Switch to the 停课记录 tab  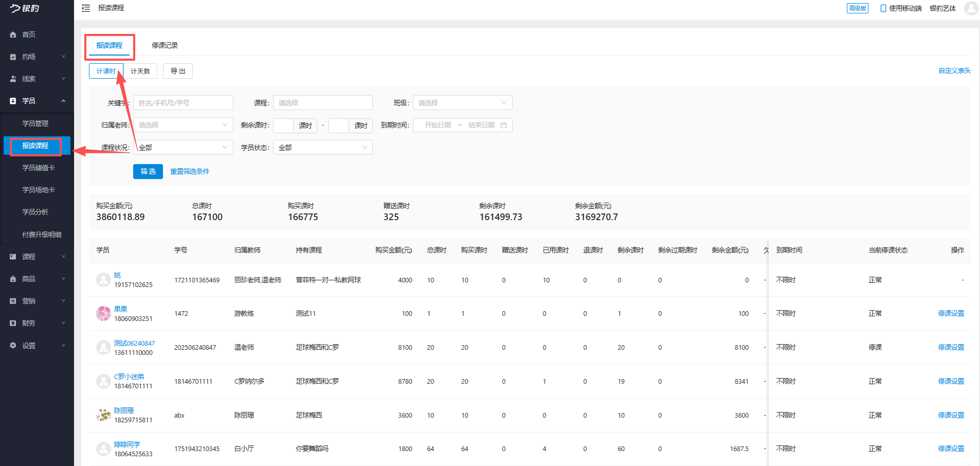click(165, 45)
